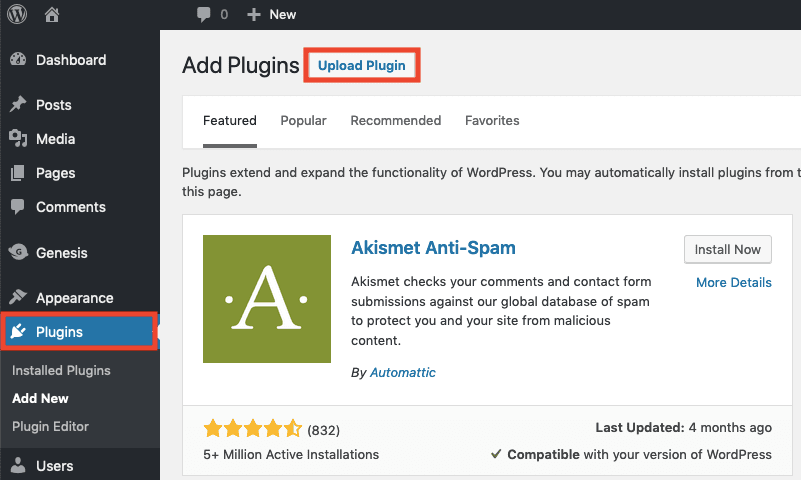Open the New content menu
The width and height of the screenshot is (801, 480).
(271, 14)
